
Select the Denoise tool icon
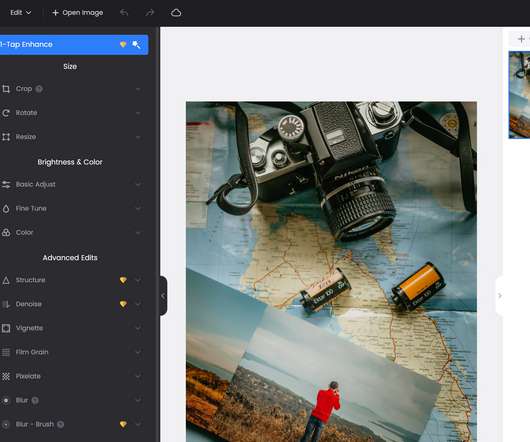coord(6,304)
